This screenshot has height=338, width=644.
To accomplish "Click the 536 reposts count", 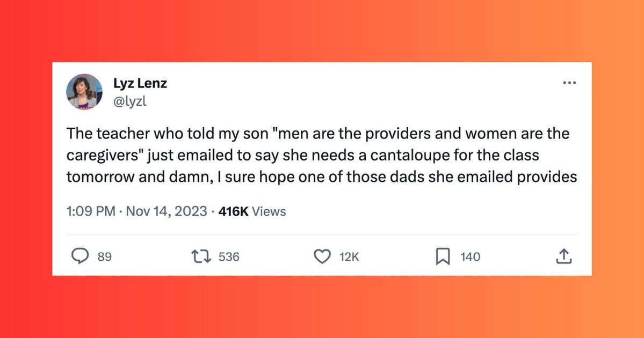I will [x=229, y=258].
